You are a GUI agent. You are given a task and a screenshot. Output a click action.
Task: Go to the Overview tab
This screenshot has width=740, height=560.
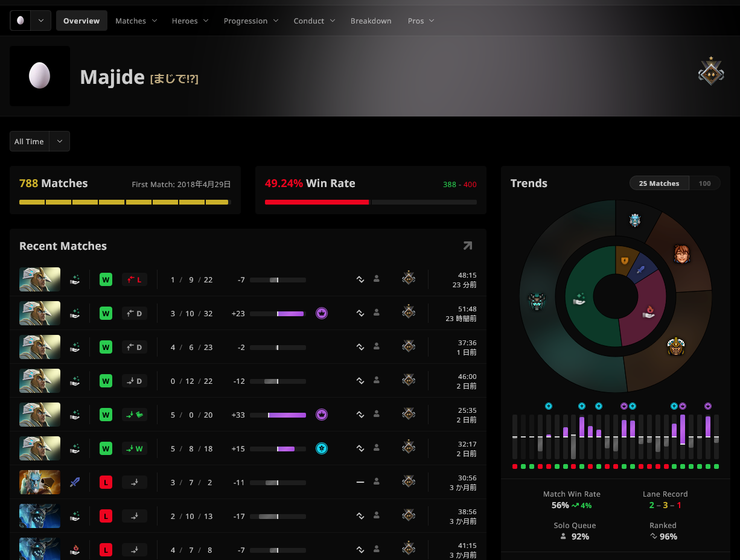point(81,21)
